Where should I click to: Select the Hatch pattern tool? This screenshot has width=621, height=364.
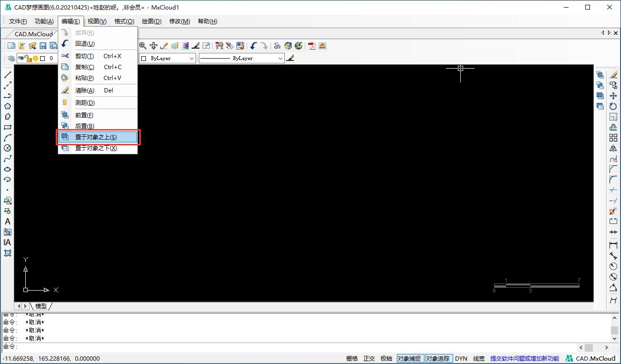tap(8, 253)
